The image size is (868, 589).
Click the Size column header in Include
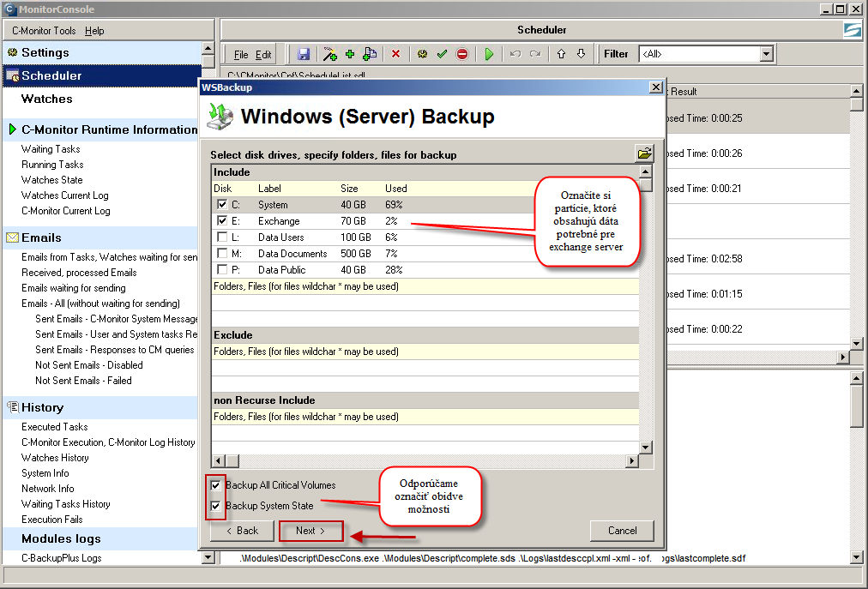349,189
